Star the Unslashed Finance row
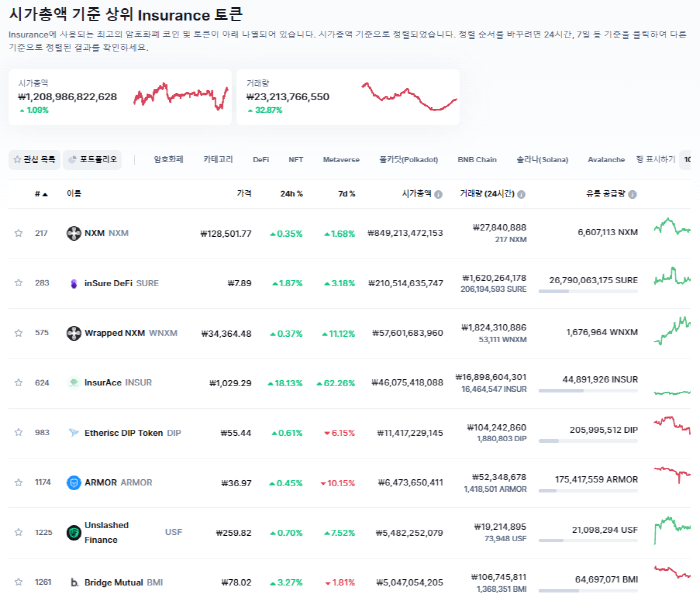The height and width of the screenshot is (596, 700). click(x=18, y=532)
